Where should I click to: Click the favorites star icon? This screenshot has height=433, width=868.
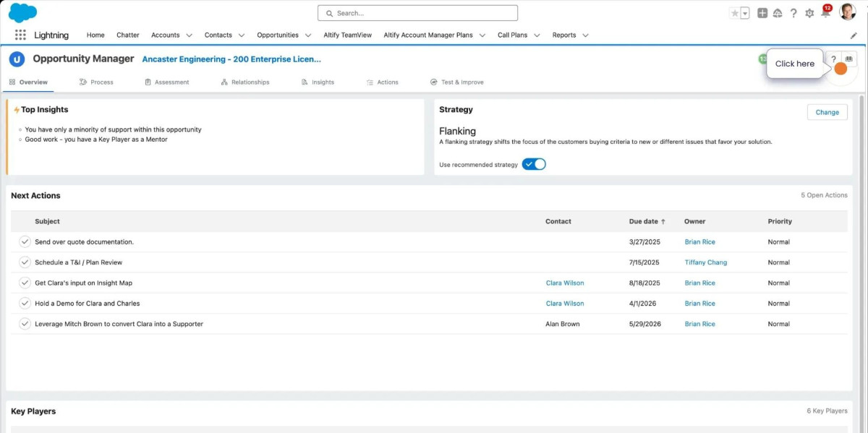[x=735, y=13]
